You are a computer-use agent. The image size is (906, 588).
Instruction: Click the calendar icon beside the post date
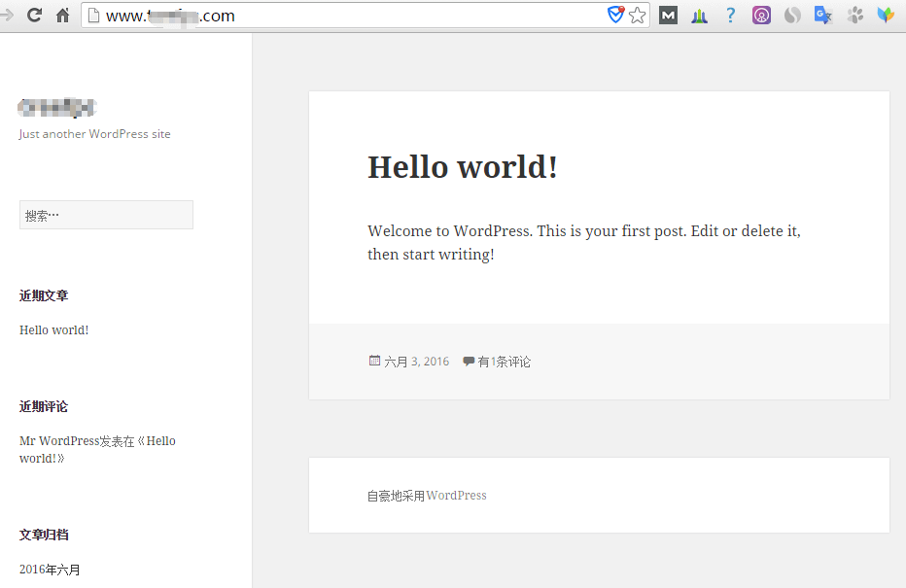[x=373, y=361]
